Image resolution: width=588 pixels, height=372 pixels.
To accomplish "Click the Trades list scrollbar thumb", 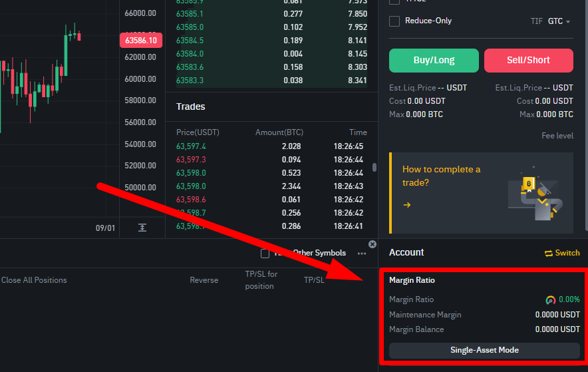I will tap(374, 167).
